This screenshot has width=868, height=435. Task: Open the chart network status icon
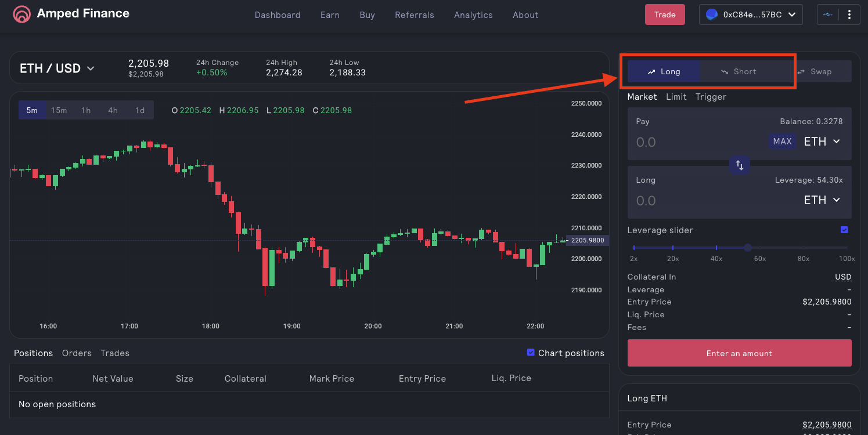click(x=827, y=14)
